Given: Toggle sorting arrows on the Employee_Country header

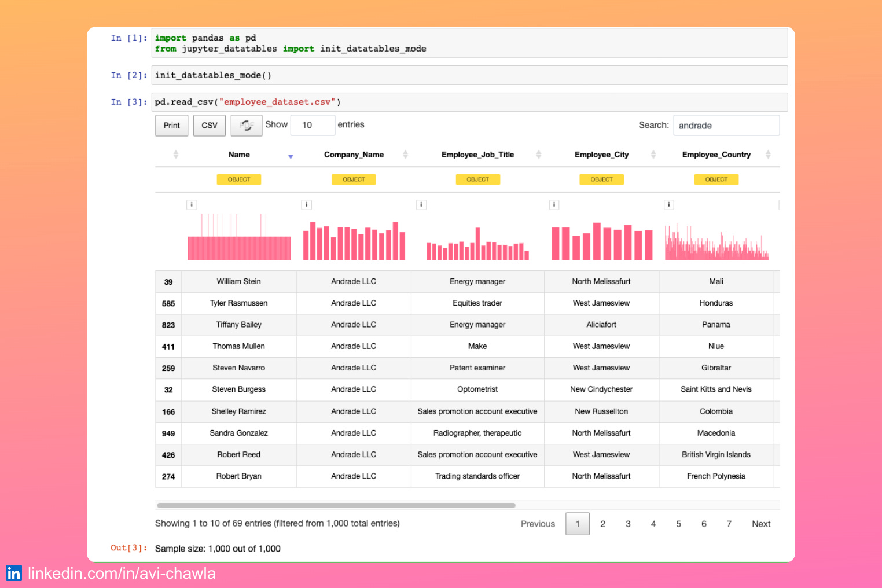Looking at the screenshot, I should 769,154.
